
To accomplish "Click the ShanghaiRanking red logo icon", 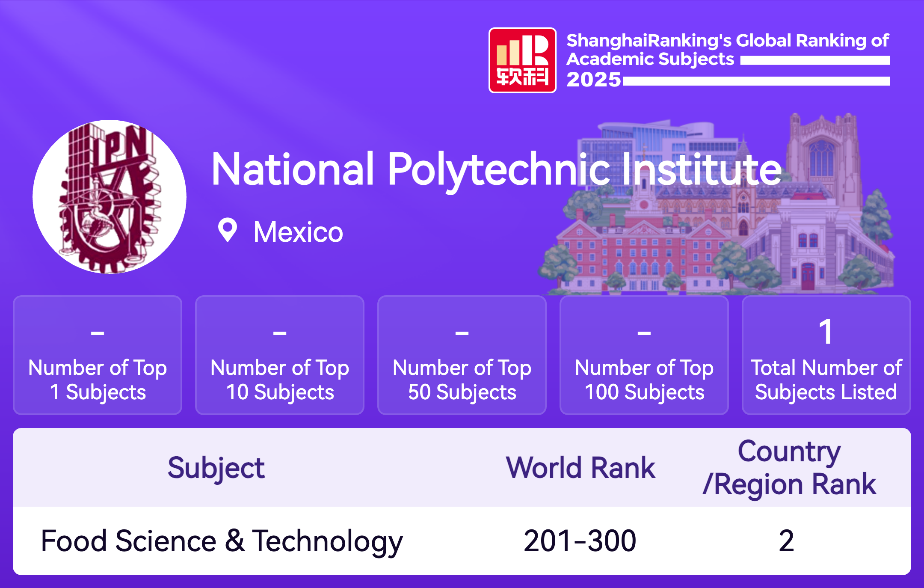I will 522,60.
